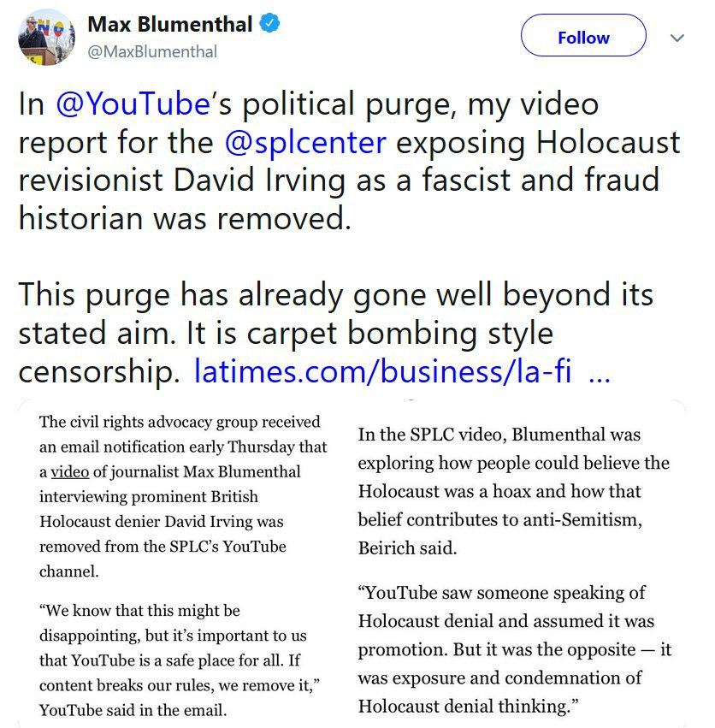715x728 pixels.
Task: Expand the tweet options chevron
Action: pos(677,38)
